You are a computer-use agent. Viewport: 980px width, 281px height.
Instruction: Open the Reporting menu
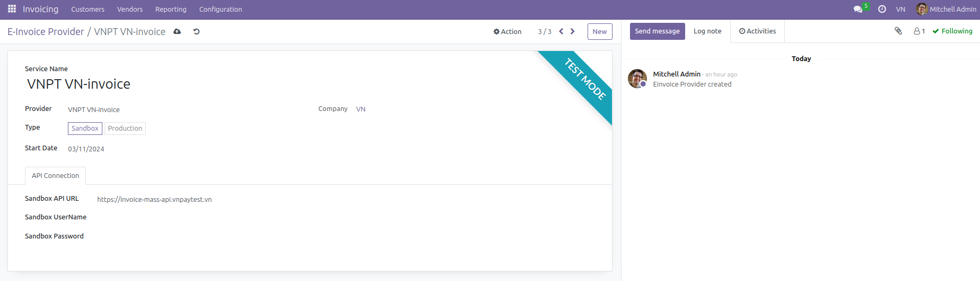(171, 9)
